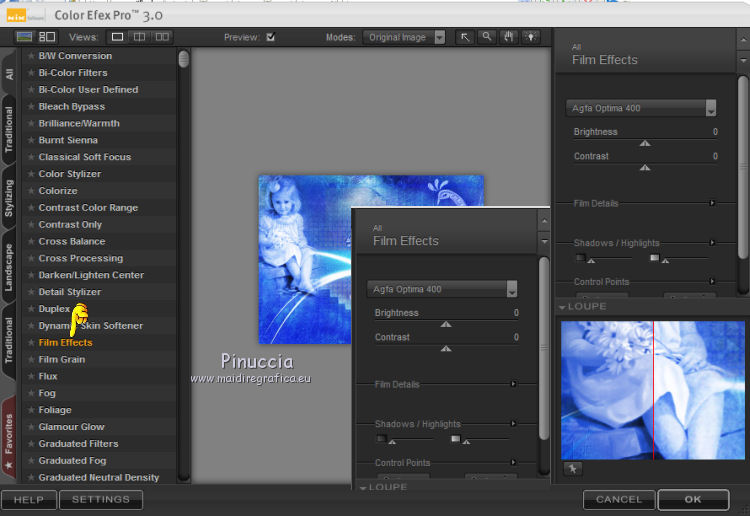
Task: Select the Film Effects filter
Action: coord(65,342)
